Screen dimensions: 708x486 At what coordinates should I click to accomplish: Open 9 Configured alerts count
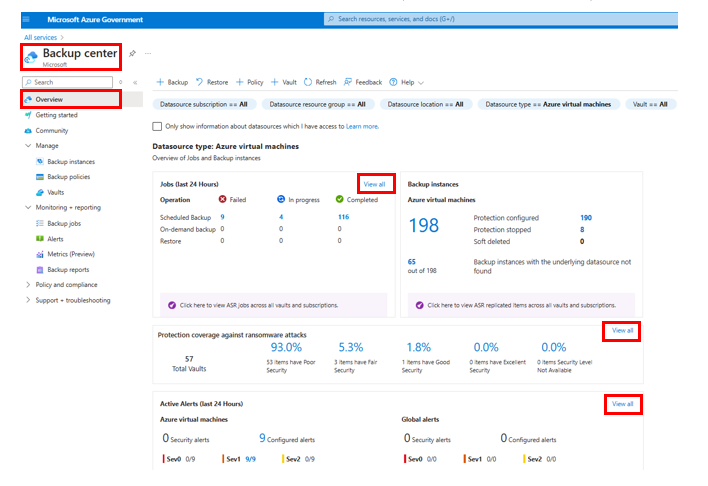click(262, 438)
